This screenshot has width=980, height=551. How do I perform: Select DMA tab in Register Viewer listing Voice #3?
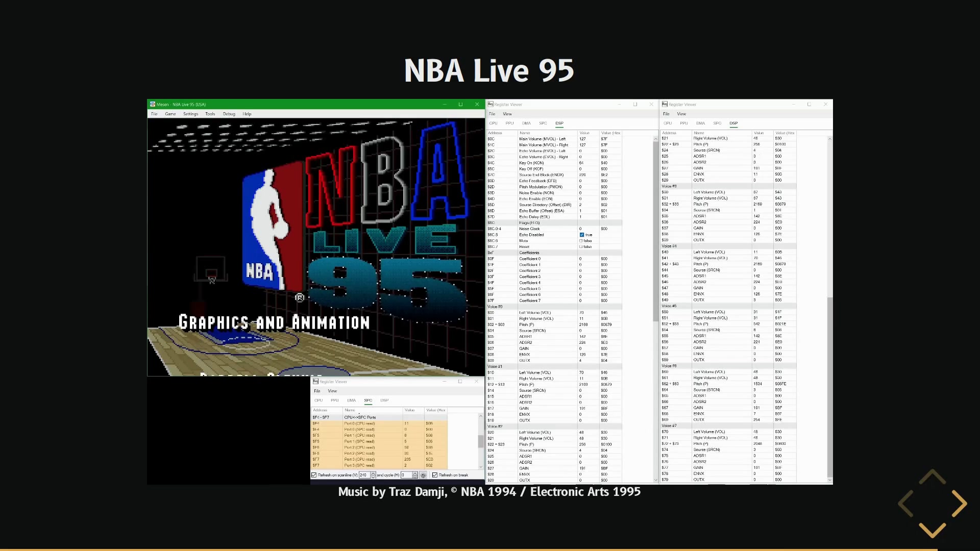(x=700, y=123)
